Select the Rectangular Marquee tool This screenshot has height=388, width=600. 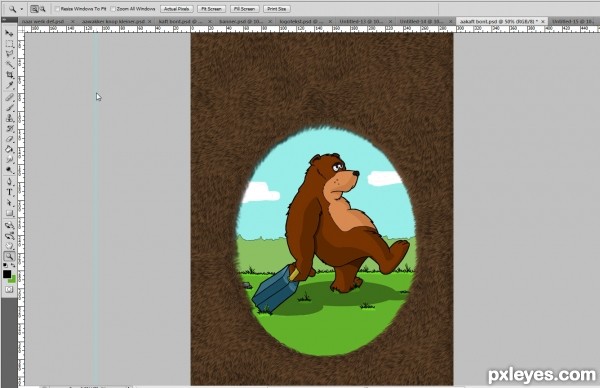pyautogui.click(x=9, y=44)
